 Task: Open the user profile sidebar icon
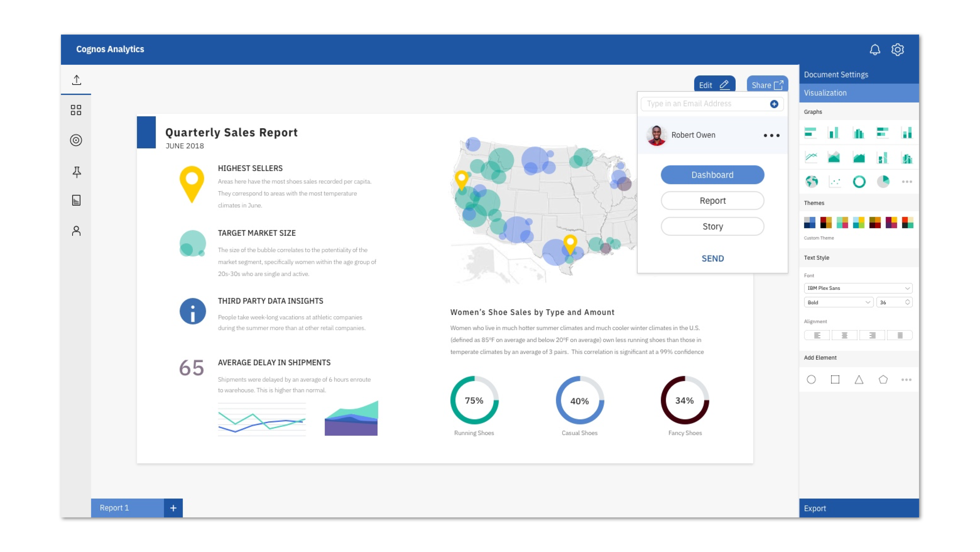[76, 231]
